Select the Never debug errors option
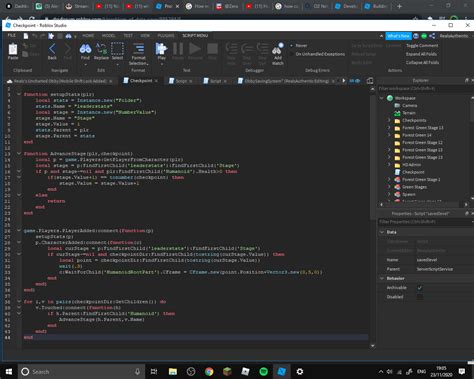This screenshot has width=474, height=379. [x=299, y=45]
